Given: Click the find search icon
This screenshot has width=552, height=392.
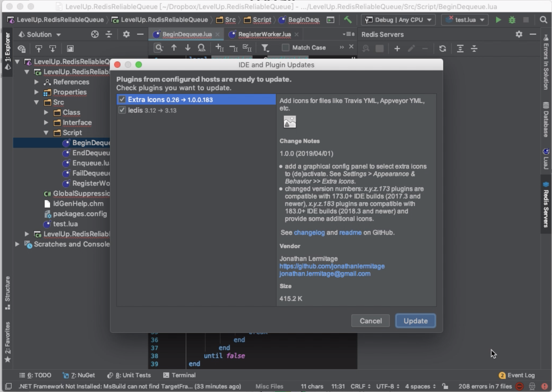Looking at the screenshot, I should point(159,48).
